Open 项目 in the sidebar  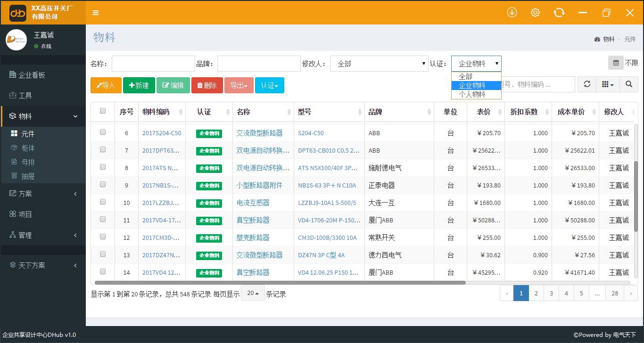pos(43,214)
